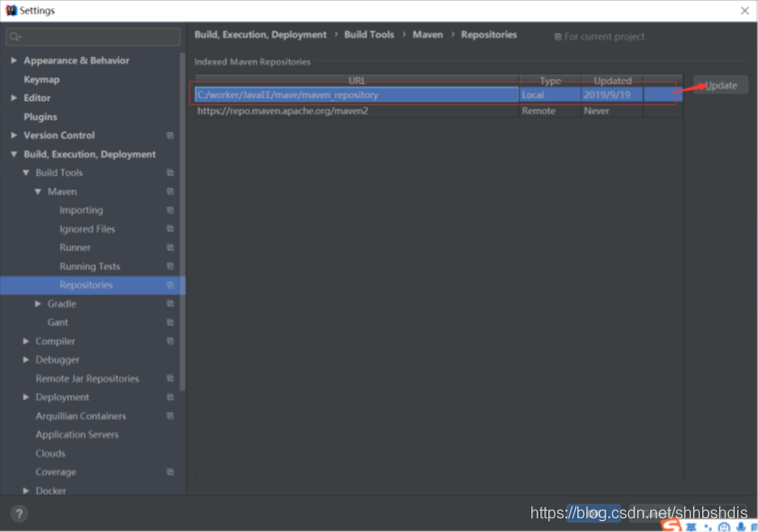The width and height of the screenshot is (758, 532).
Task: Select Ignored Files under Maven
Action: tap(87, 229)
